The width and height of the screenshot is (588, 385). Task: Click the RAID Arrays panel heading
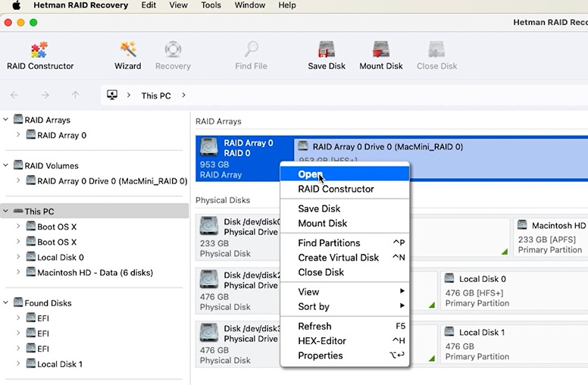(218, 121)
